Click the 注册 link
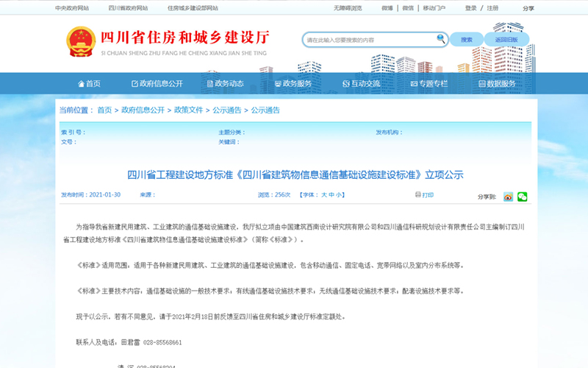This screenshot has height=368, width=588. 492,8
